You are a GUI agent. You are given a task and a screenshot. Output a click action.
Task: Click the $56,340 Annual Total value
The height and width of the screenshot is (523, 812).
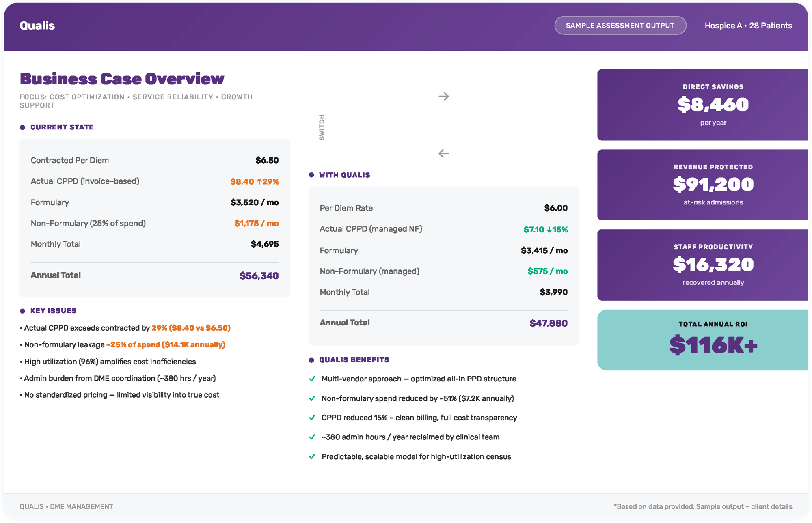pos(259,276)
